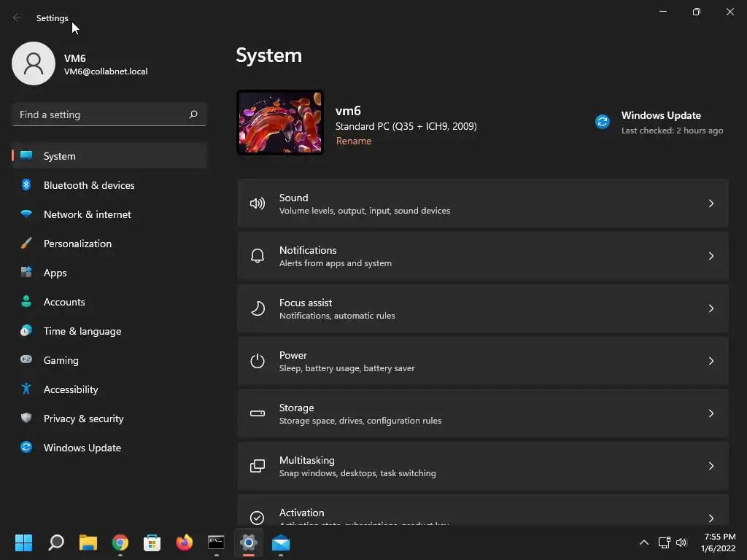Open the Power row chevron

(x=711, y=361)
